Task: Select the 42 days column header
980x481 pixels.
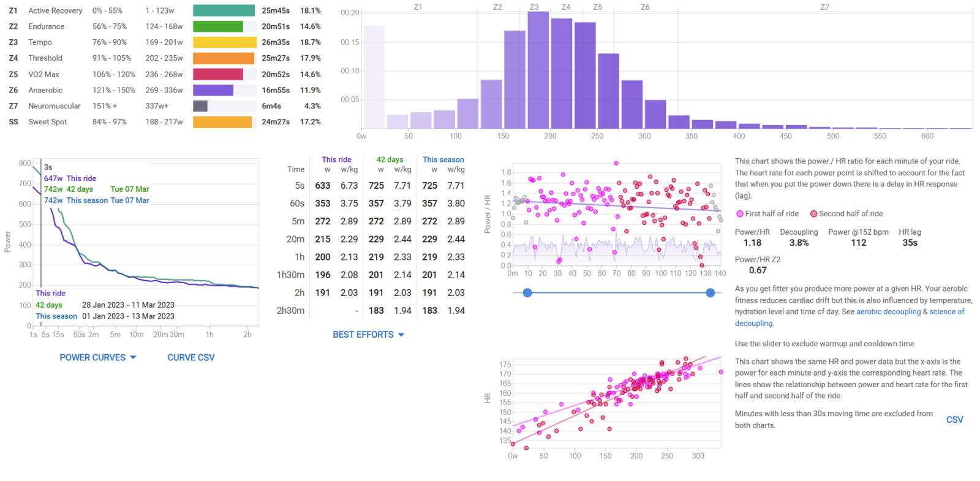Action: [390, 160]
